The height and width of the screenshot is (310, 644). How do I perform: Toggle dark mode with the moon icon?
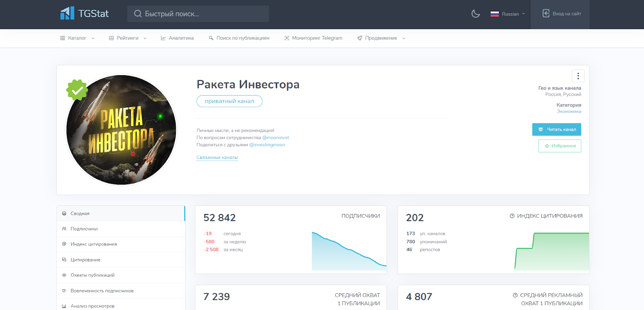pos(475,14)
